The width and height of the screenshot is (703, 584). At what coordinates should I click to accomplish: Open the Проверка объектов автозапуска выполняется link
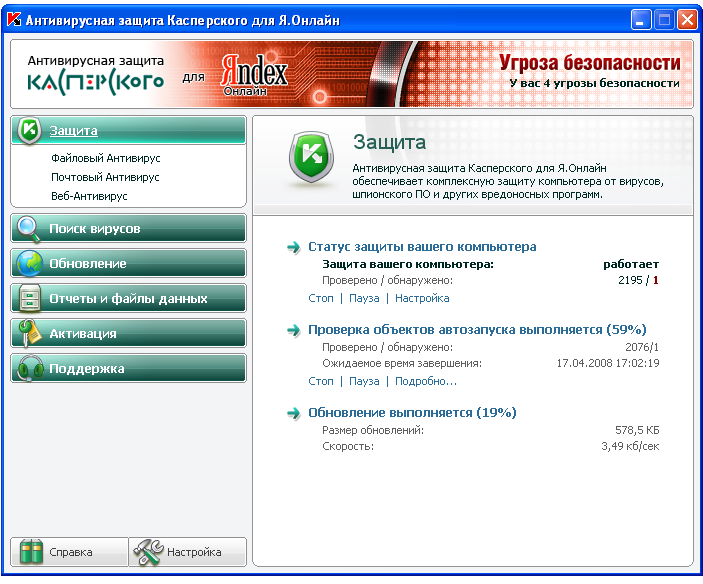coord(477,330)
